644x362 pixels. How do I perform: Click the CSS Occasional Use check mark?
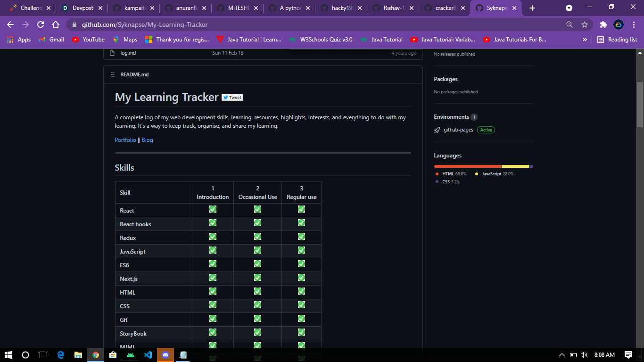(x=257, y=304)
